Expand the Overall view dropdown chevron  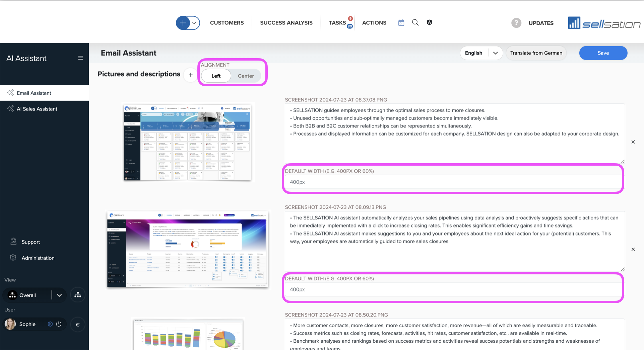[x=59, y=295]
